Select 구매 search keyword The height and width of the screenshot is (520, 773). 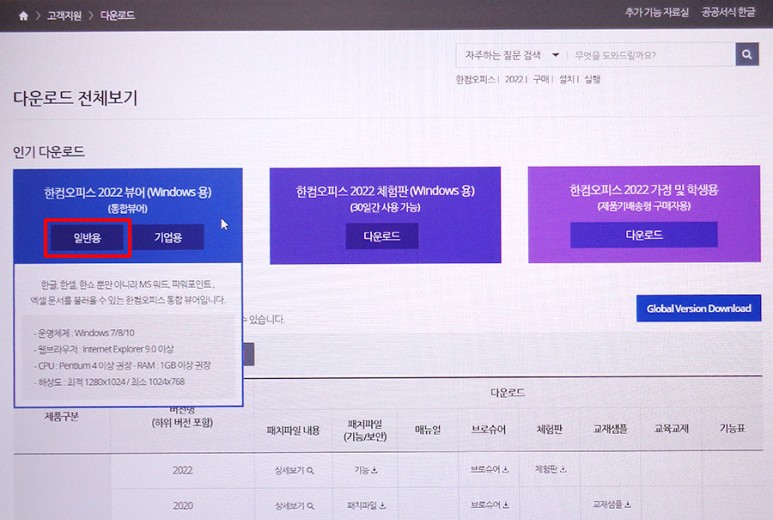pos(540,79)
